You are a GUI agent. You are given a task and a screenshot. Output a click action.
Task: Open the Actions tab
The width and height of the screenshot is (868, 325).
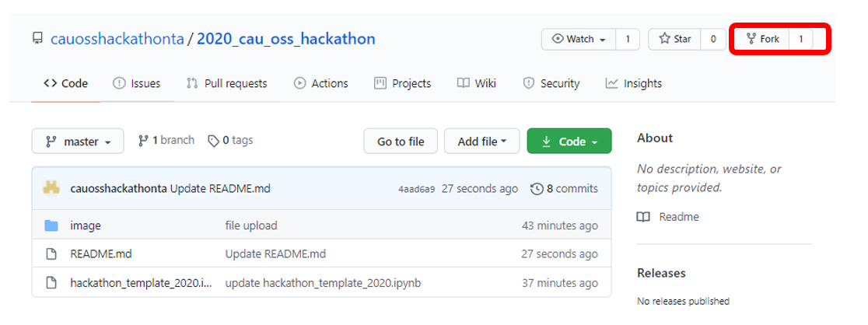point(321,84)
